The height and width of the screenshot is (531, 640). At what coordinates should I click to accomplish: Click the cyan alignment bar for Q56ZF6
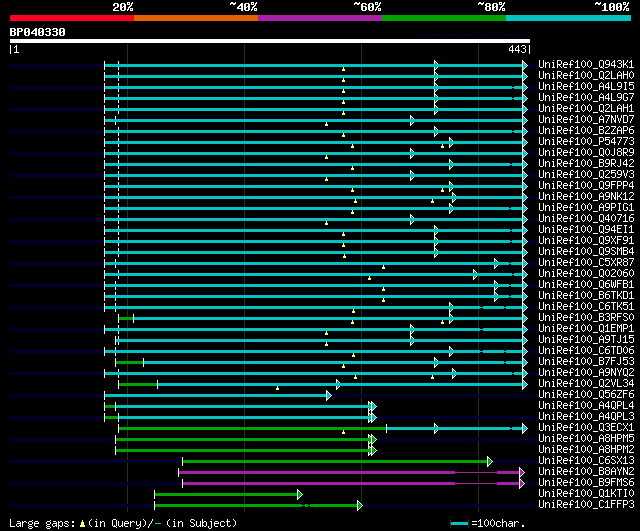tap(216, 395)
